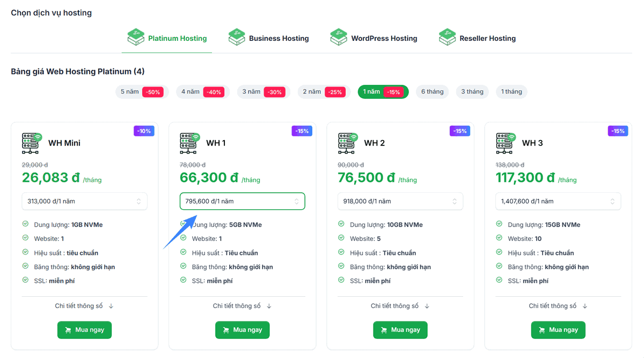Viewport: 644px width, 358px height.
Task: Switch to Business Hosting tab
Action: point(278,39)
